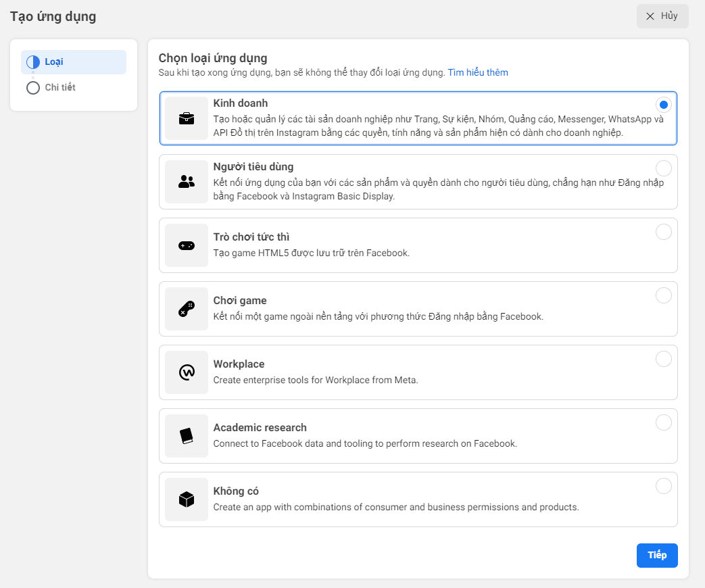Open the Tìm hiểu thêm link
705x588 pixels.
point(477,72)
